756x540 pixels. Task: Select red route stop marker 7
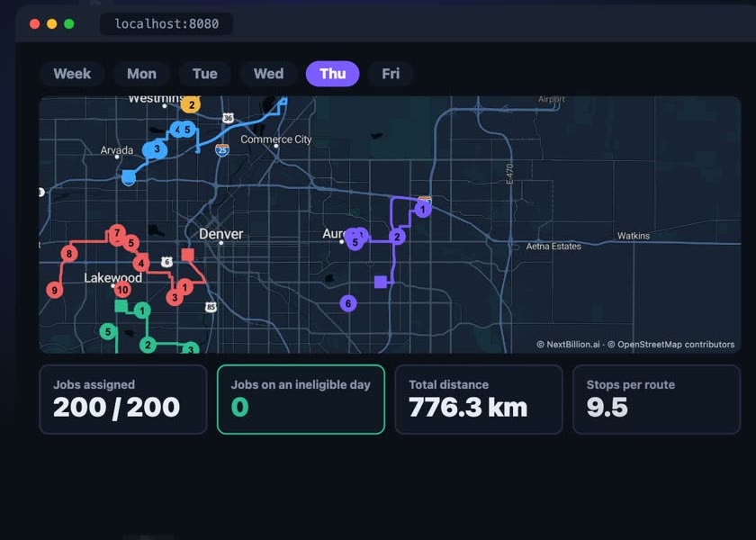click(x=117, y=233)
